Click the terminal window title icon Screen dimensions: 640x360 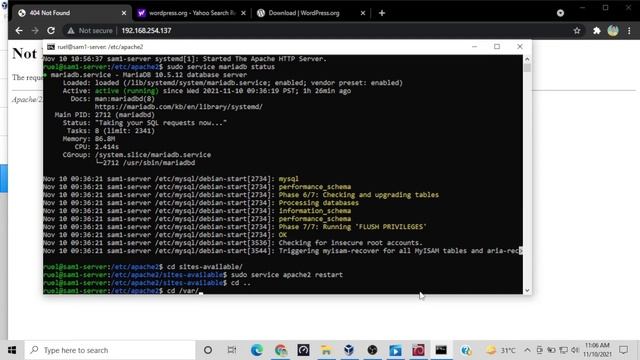(x=51, y=47)
